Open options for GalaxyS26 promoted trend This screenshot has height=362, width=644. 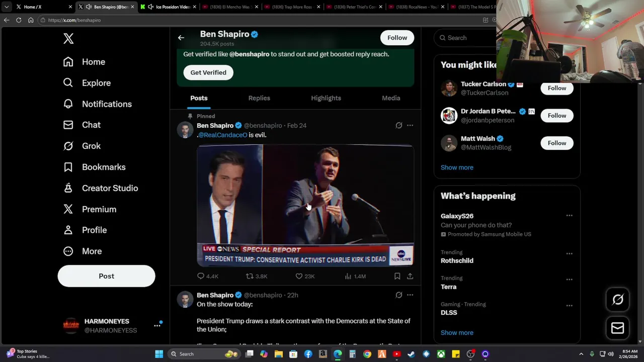click(x=569, y=216)
